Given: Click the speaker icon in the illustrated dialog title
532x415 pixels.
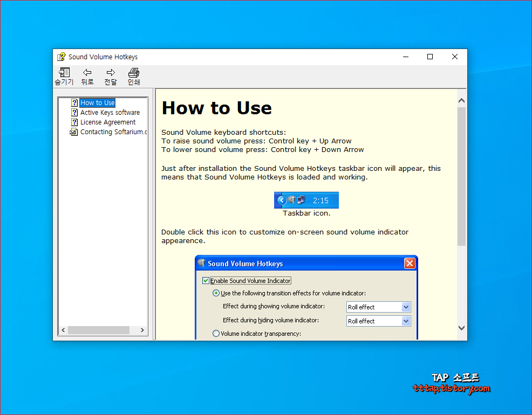Looking at the screenshot, I should [x=202, y=263].
